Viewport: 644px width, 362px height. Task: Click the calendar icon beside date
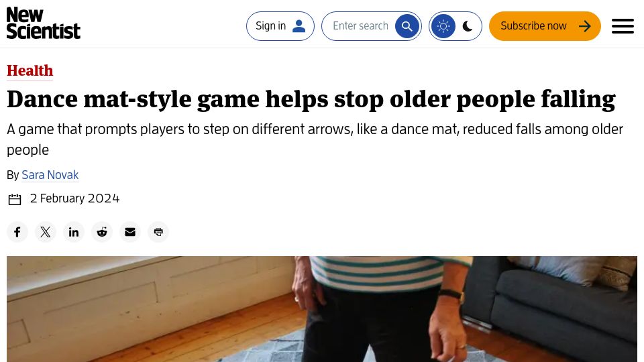point(15,200)
